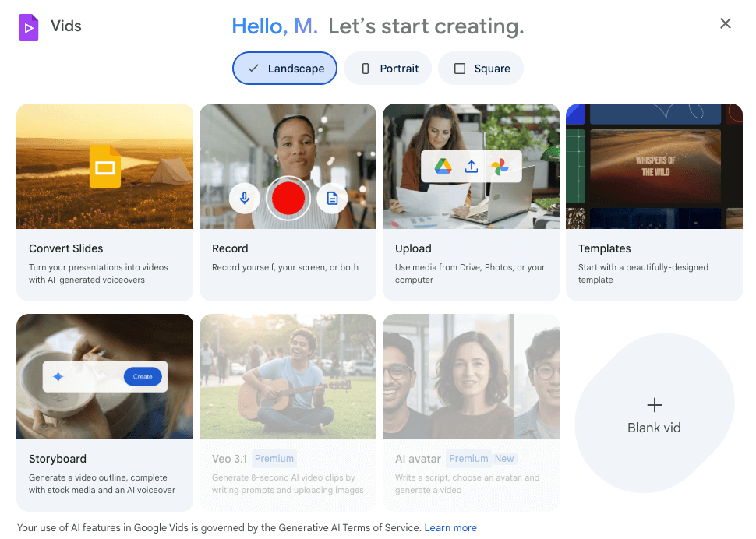
Task: Open the AI avatar card
Action: [471, 412]
